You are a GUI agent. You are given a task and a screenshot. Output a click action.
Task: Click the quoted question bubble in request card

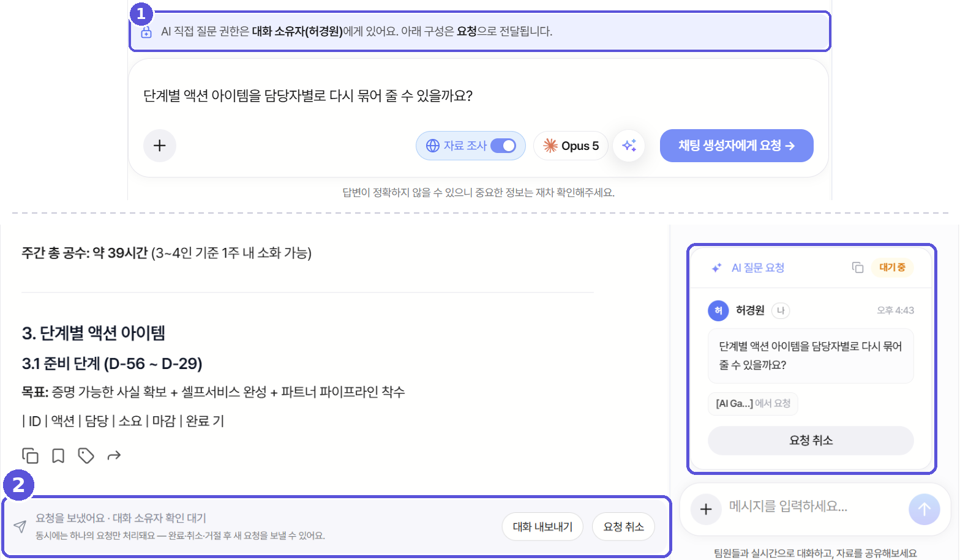pyautogui.click(x=811, y=356)
